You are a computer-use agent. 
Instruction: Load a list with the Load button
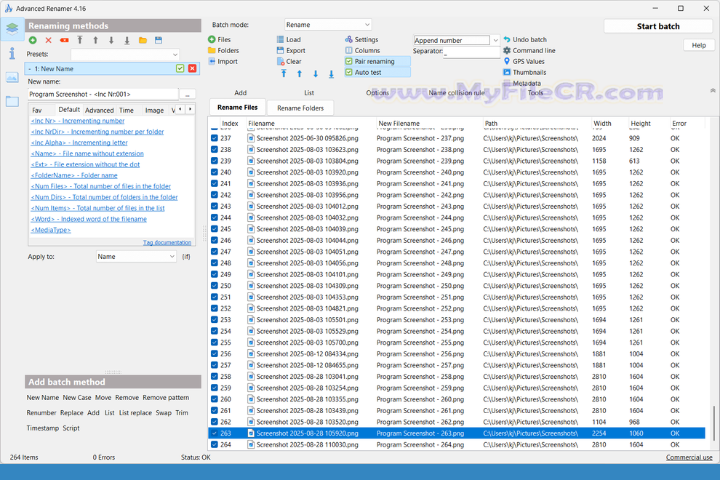coord(289,40)
